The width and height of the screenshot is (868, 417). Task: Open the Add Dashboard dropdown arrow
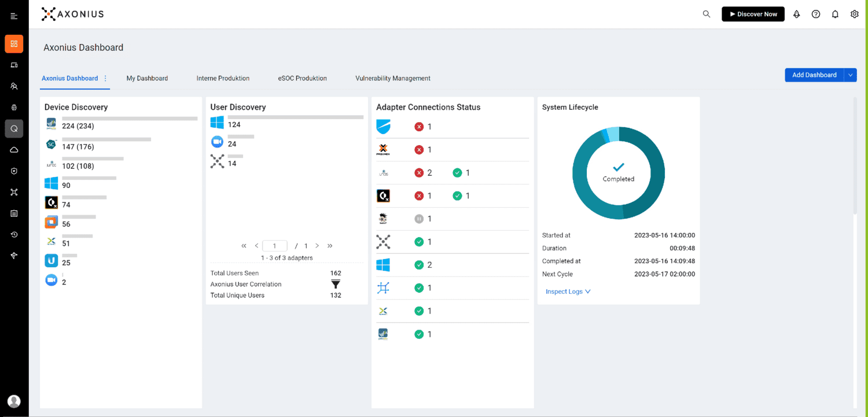(850, 75)
